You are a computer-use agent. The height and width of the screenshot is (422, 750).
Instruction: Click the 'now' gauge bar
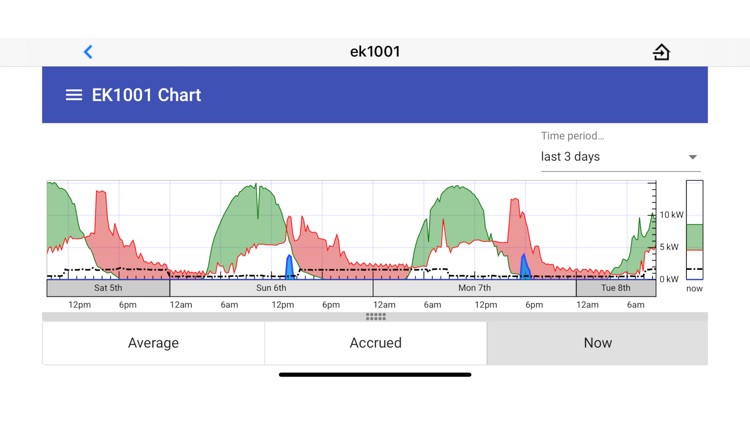coord(695,230)
